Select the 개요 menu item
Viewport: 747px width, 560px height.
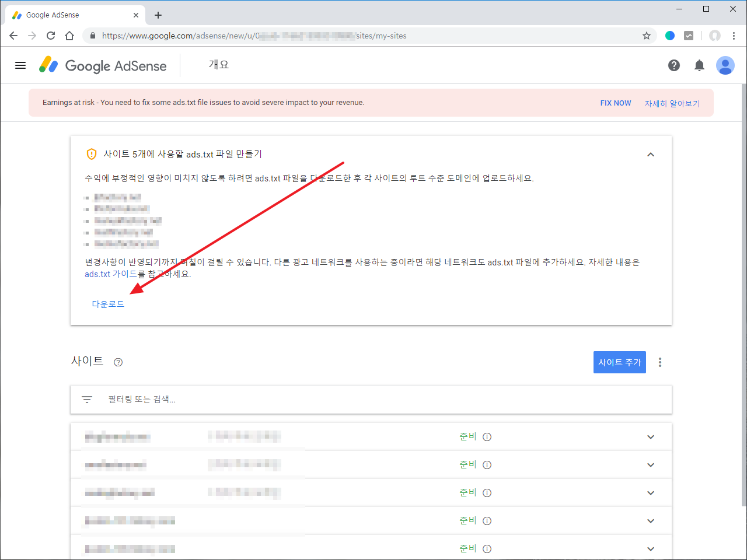[218, 65]
